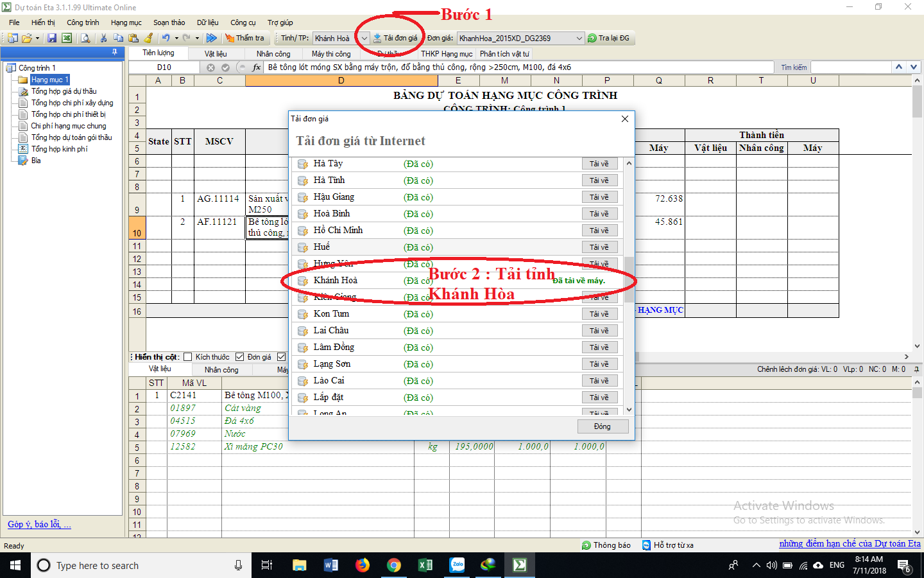This screenshot has width=924, height=578.
Task: Uncheck the Đơn giá column checkbox
Action: coord(240,357)
